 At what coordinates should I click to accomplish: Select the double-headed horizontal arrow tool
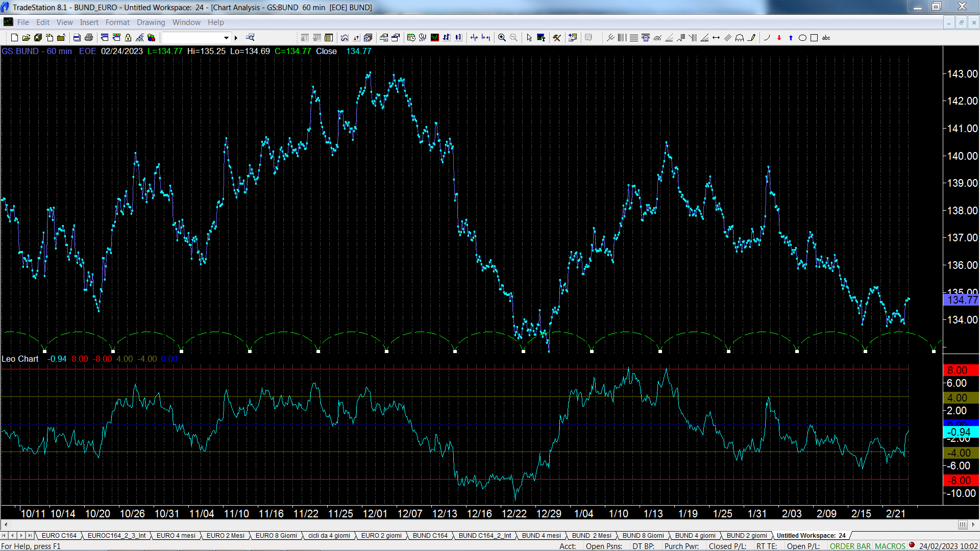coord(716,38)
